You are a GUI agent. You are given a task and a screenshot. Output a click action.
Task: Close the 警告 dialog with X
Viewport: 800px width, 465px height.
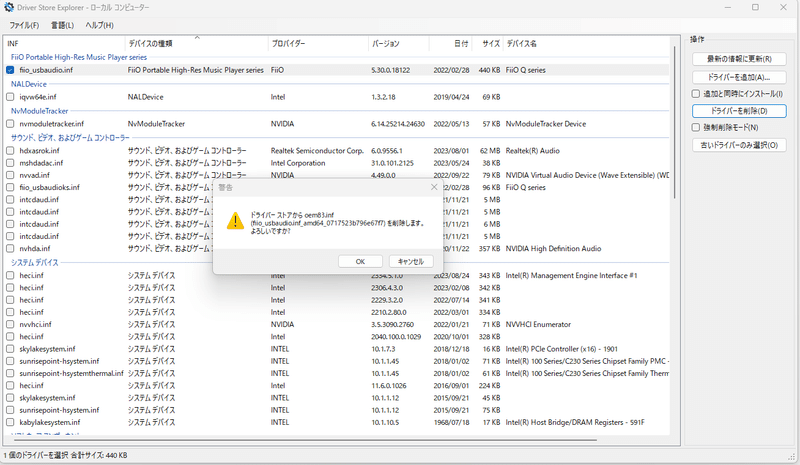click(x=434, y=187)
